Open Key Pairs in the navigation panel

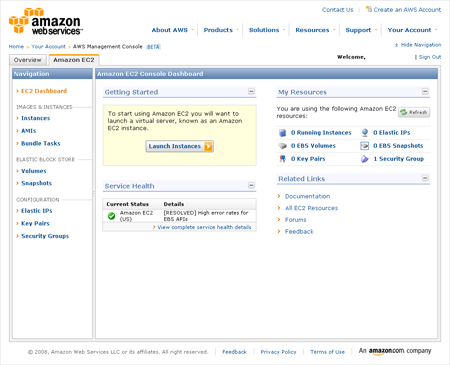pyautogui.click(x=35, y=223)
